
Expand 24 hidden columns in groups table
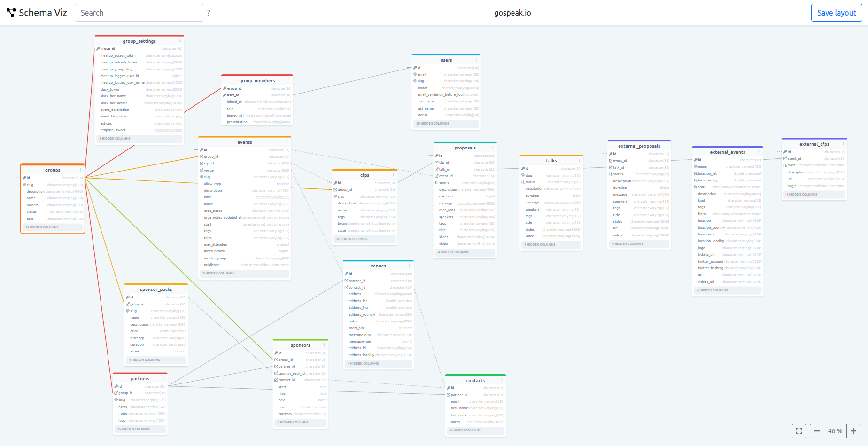(52, 227)
